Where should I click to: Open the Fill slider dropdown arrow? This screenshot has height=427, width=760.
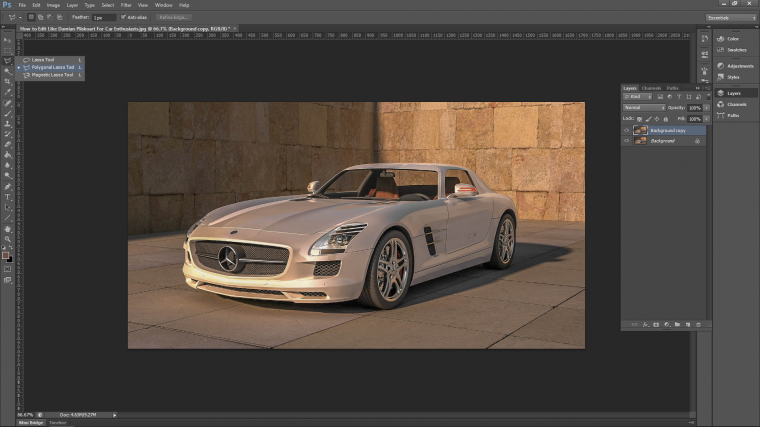click(707, 119)
